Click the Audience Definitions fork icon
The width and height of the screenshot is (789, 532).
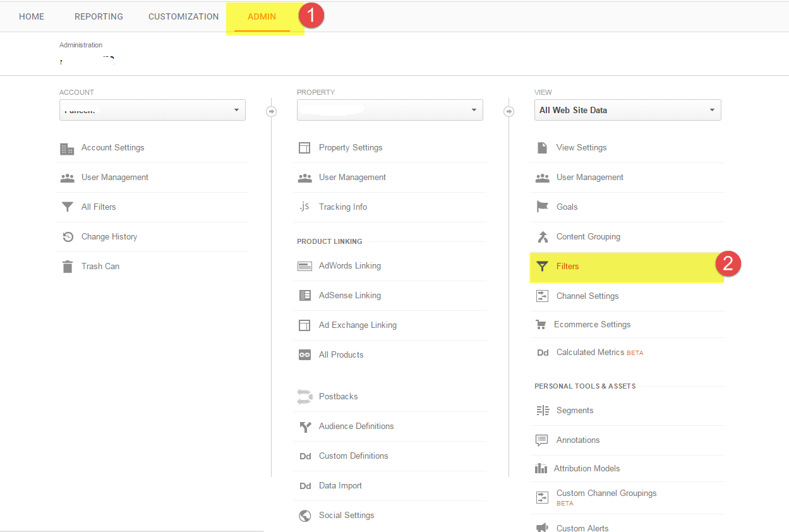[x=305, y=426]
